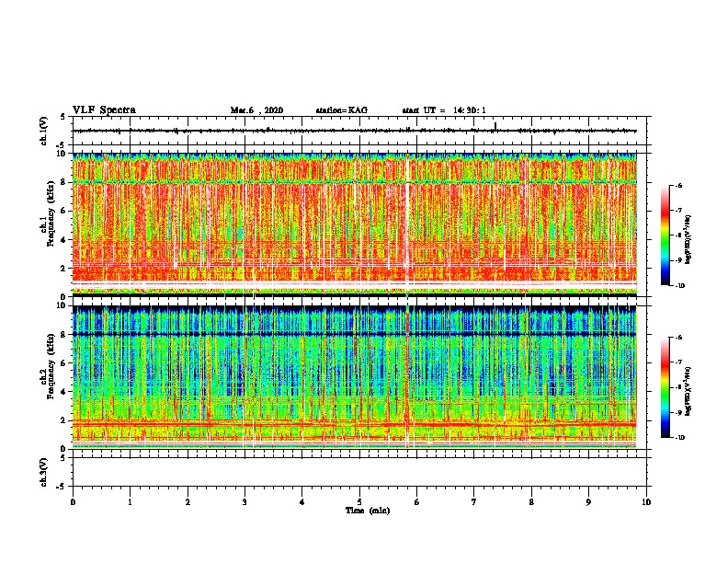Click the ch.2 "Frequency (kHz)" axis label
The width and height of the screenshot is (728, 563).
[x=51, y=367]
